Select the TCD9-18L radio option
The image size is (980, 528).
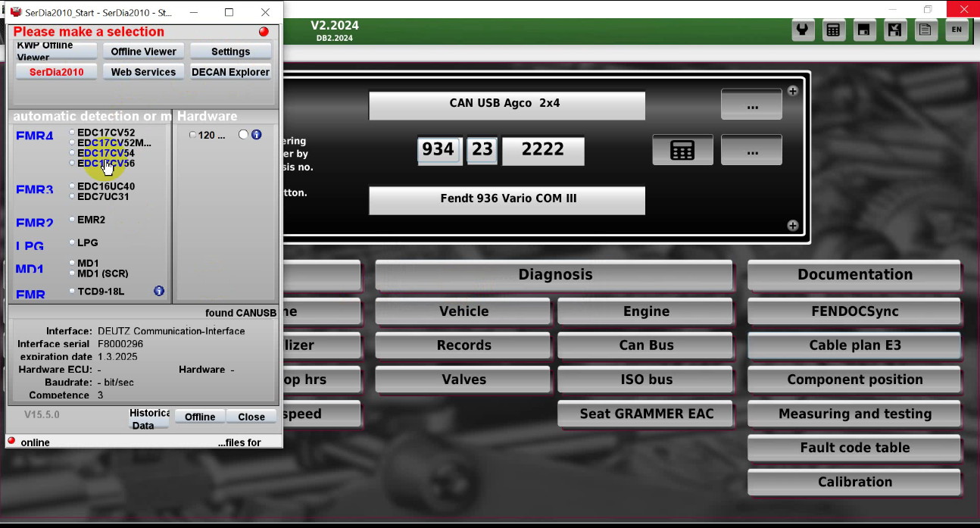coord(72,291)
